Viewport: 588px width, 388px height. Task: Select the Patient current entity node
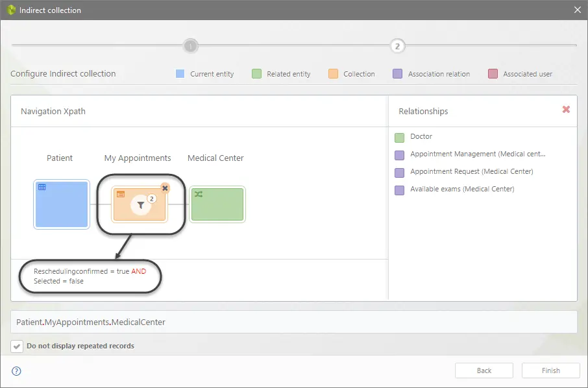pos(62,204)
